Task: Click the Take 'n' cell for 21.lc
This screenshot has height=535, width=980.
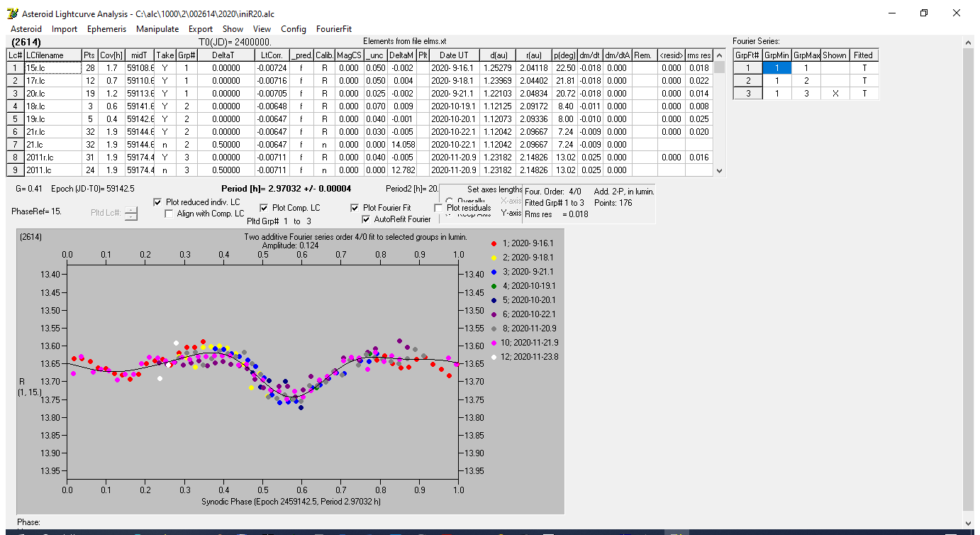Action: click(165, 145)
